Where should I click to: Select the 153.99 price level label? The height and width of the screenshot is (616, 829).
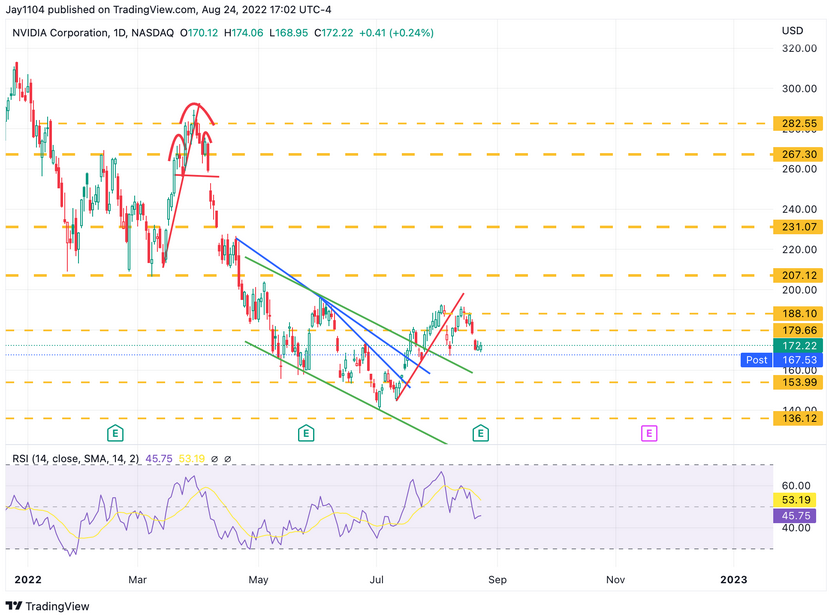point(798,382)
